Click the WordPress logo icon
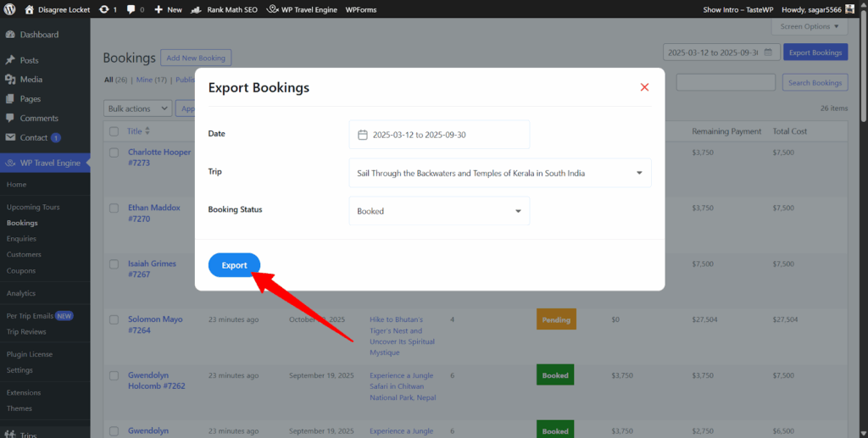 tap(9, 9)
